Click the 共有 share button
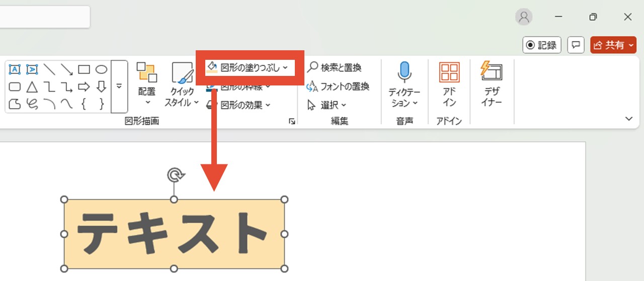 (x=613, y=45)
